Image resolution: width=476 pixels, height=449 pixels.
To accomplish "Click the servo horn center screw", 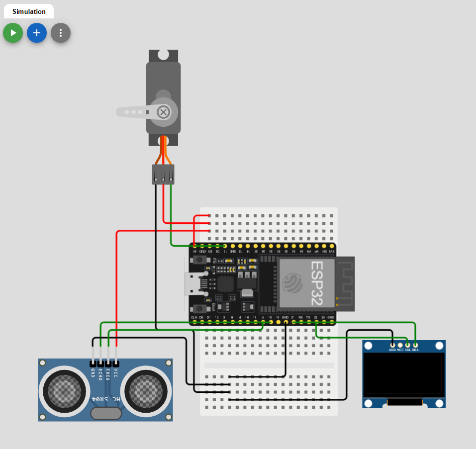I will (x=163, y=112).
